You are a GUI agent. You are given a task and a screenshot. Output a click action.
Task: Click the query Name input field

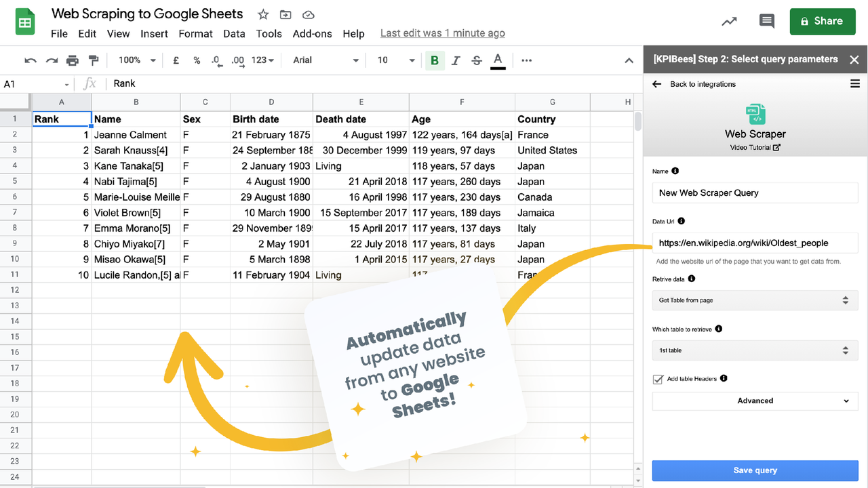[755, 192]
